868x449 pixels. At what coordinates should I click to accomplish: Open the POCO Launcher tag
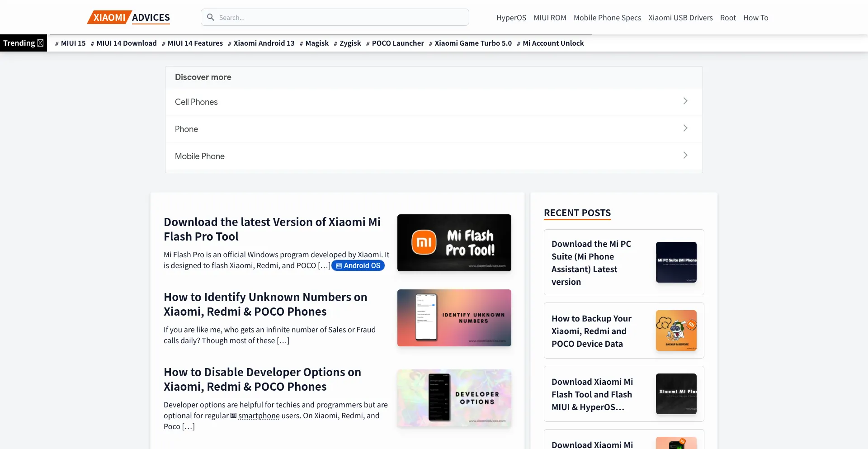coord(395,43)
